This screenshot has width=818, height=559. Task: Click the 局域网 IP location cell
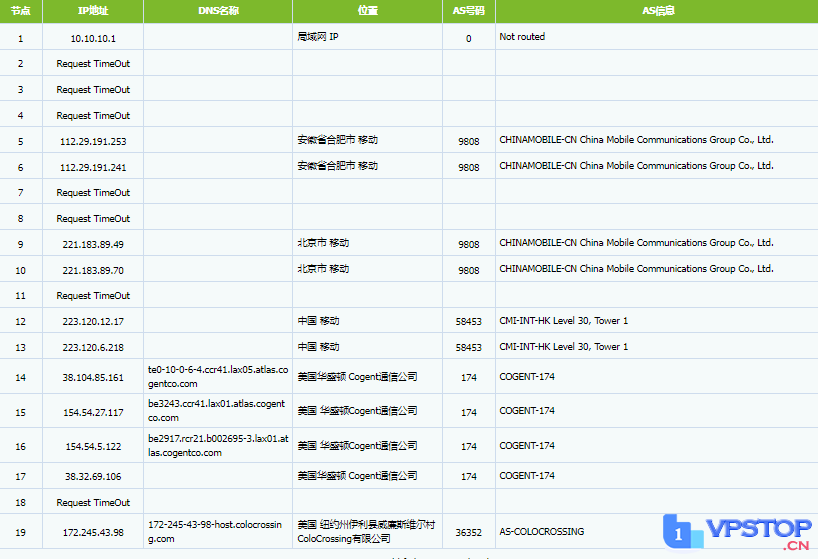point(318,37)
